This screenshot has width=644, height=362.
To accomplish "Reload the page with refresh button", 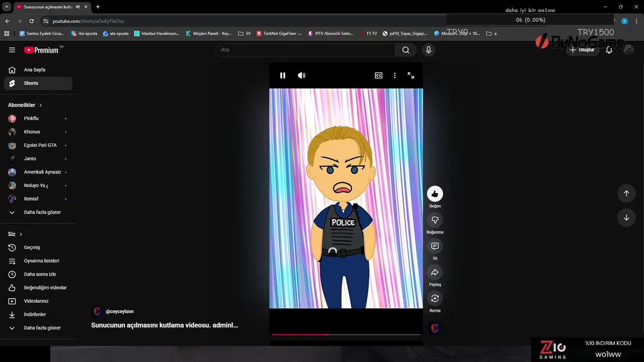I will click(31, 21).
